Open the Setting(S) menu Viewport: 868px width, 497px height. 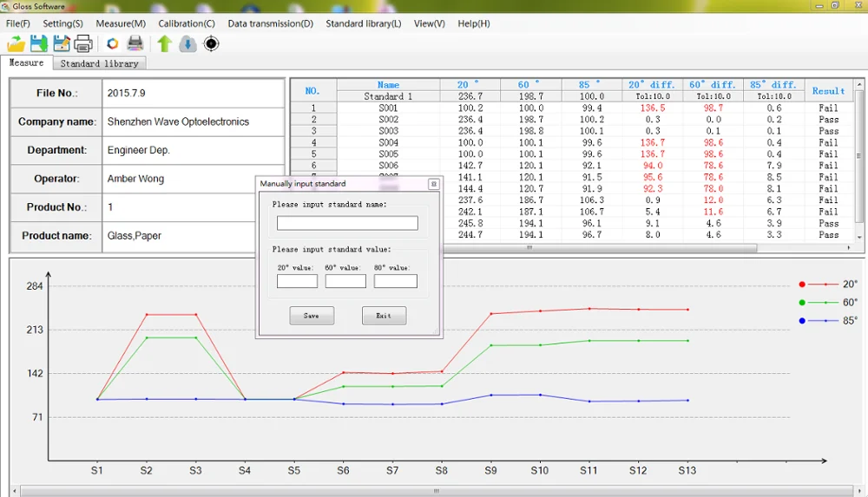point(63,23)
